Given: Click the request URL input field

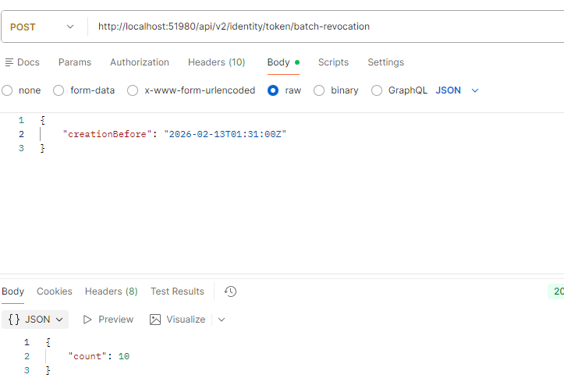Looking at the screenshot, I should pos(312,26).
